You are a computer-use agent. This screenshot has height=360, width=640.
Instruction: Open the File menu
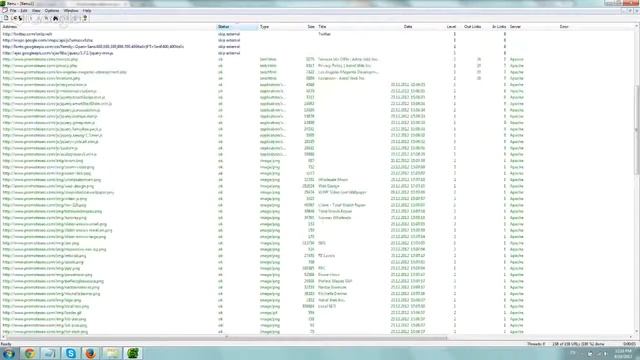[13, 11]
